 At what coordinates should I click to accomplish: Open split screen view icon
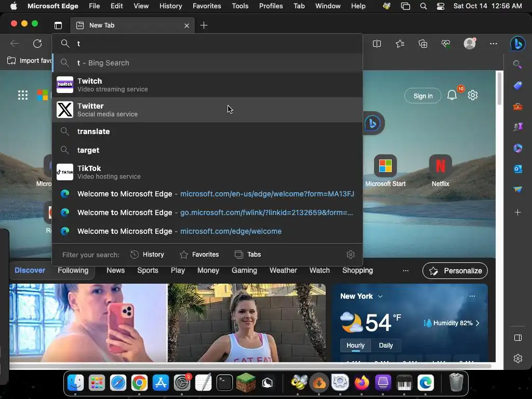[x=377, y=44]
